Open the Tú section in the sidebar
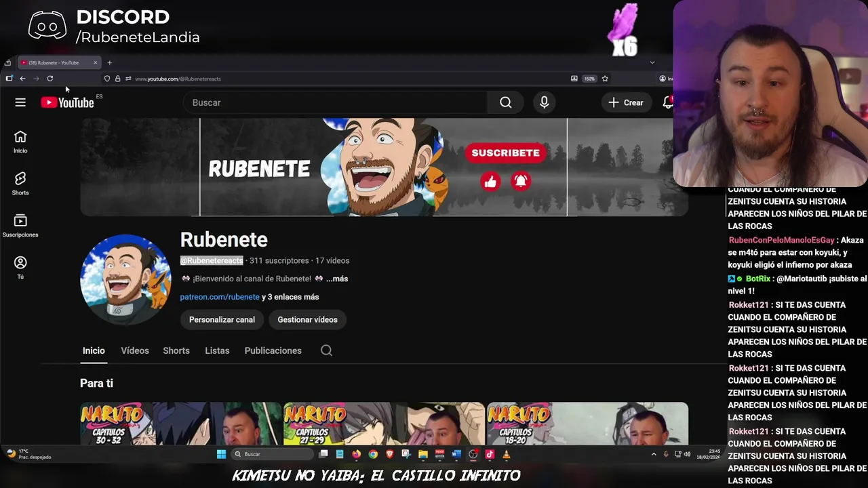The image size is (868, 488). coord(20,268)
